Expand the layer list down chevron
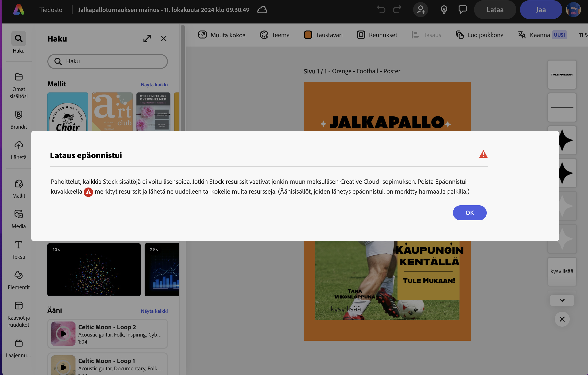 [562, 300]
